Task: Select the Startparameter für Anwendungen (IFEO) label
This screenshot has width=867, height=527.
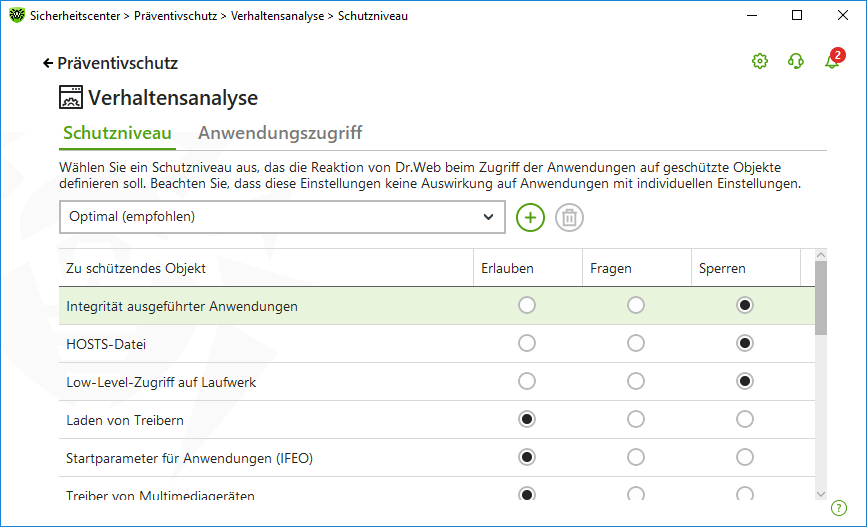Action: tap(190, 458)
